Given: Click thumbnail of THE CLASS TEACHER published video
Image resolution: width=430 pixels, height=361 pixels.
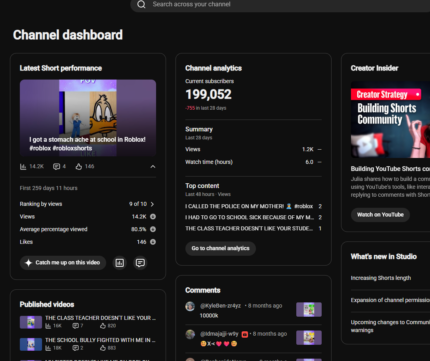Looking at the screenshot, I should pos(31,322).
